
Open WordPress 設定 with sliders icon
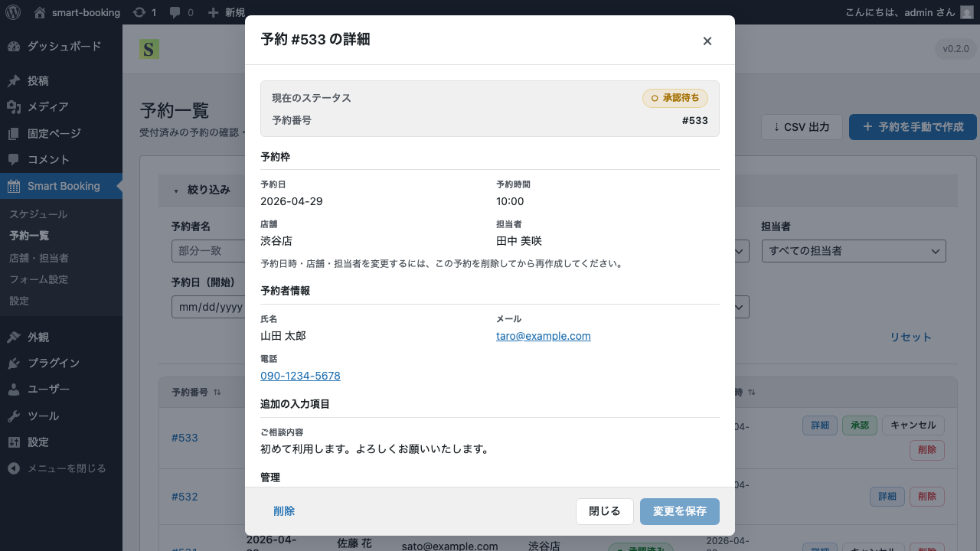tap(61, 442)
